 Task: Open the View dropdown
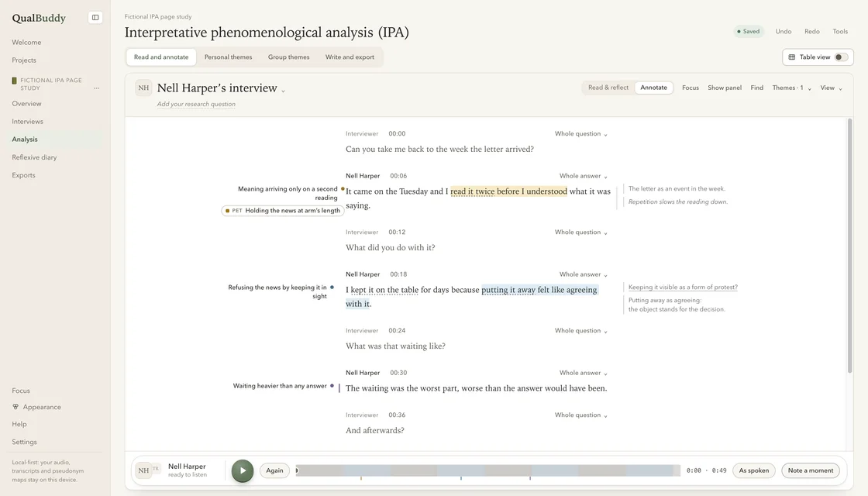click(831, 88)
